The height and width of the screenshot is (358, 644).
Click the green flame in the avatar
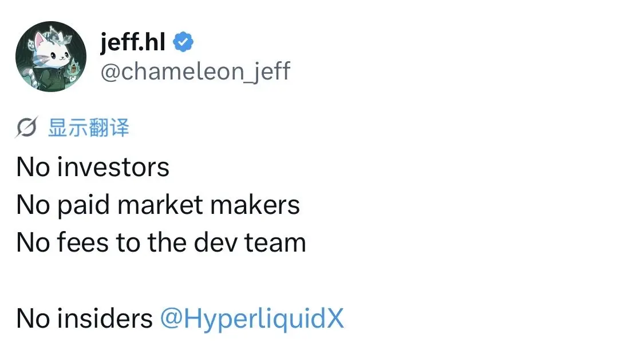(73, 67)
